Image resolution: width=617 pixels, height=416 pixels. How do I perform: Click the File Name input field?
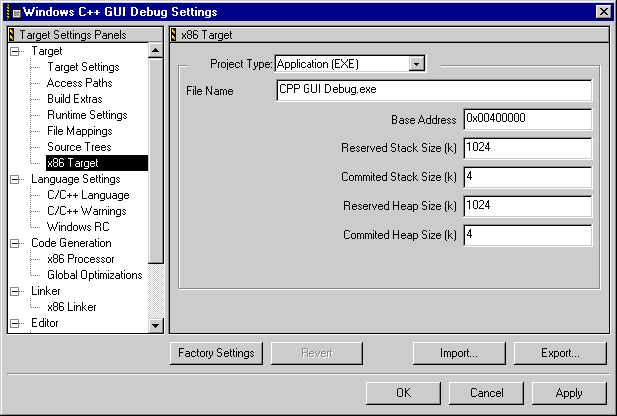pos(434,90)
